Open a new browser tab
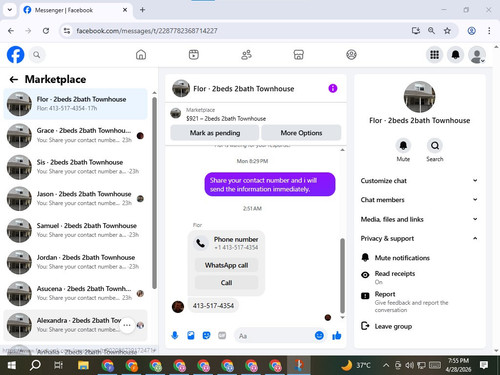This screenshot has width=500, height=375. pyautogui.click(x=142, y=10)
